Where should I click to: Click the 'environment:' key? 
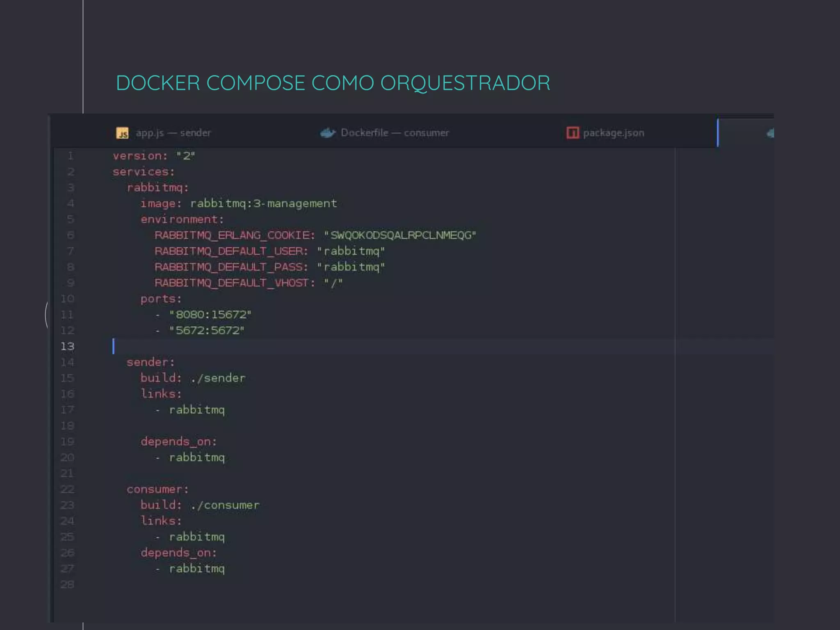182,219
